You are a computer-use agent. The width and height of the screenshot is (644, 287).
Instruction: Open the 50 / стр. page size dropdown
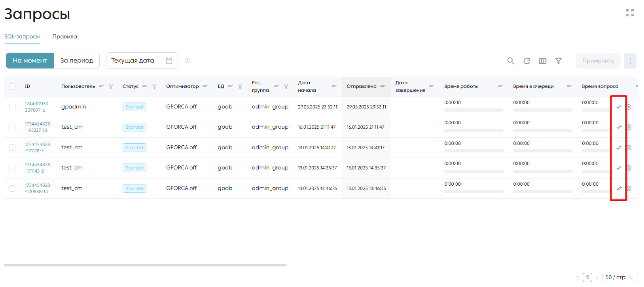click(620, 277)
